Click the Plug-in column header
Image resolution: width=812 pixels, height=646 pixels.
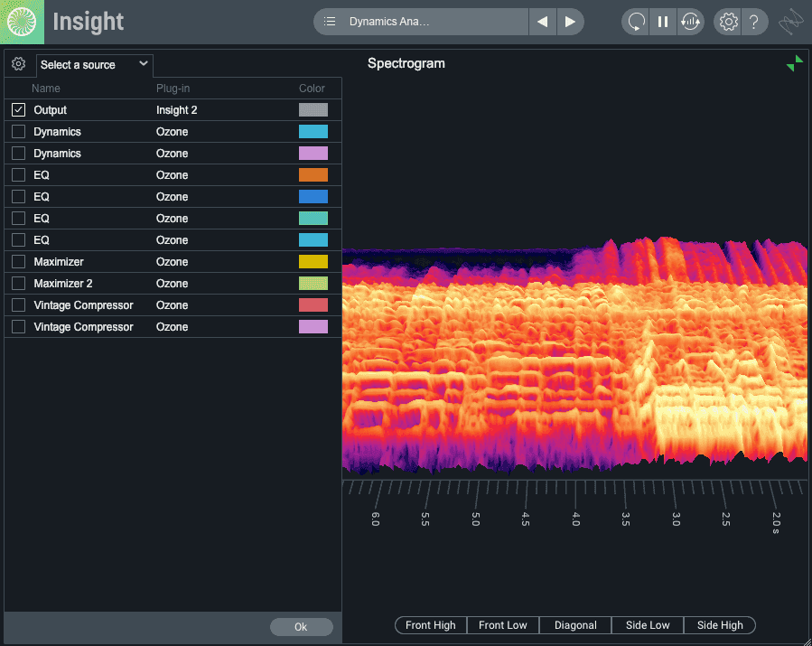coord(173,89)
